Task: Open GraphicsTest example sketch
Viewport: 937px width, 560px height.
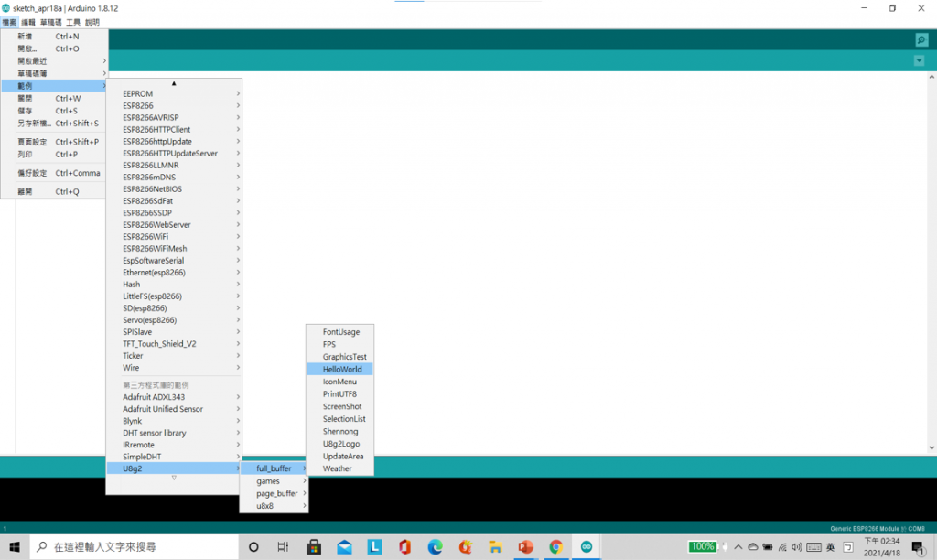Action: [x=340, y=357]
